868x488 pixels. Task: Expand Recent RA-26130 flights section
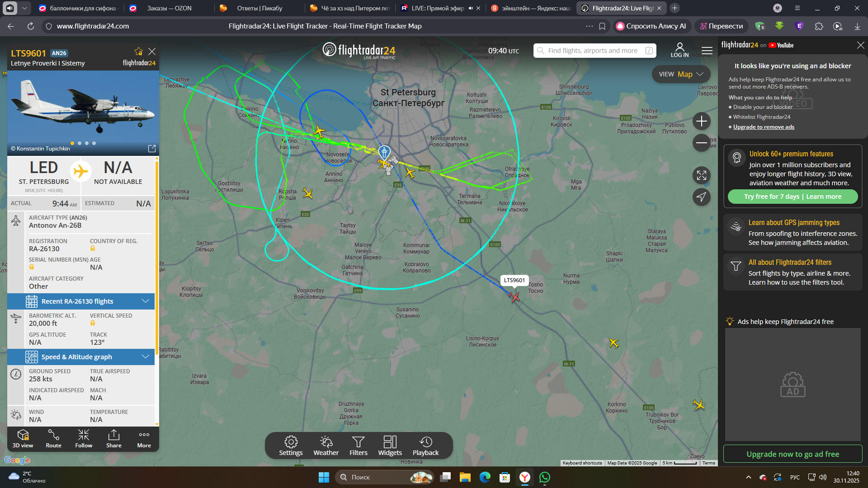(81, 301)
